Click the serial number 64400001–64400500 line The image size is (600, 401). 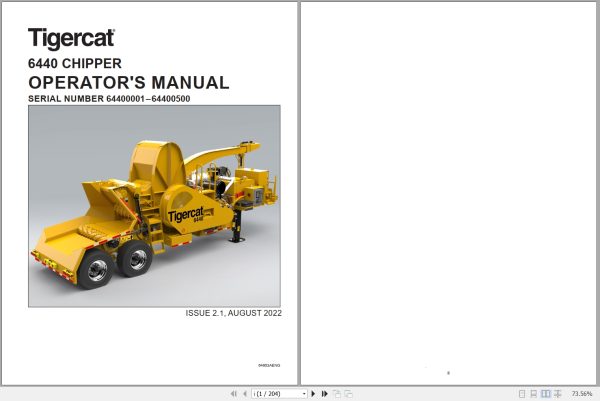(109, 99)
